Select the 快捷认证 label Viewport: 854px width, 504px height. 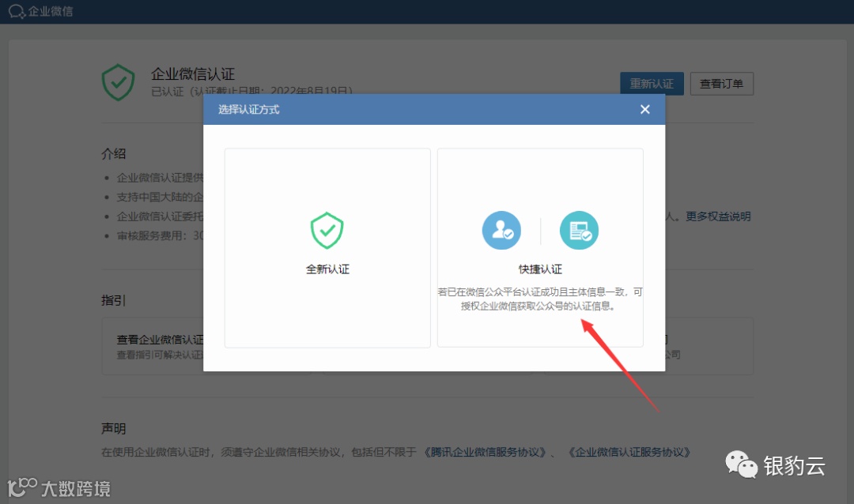(540, 269)
